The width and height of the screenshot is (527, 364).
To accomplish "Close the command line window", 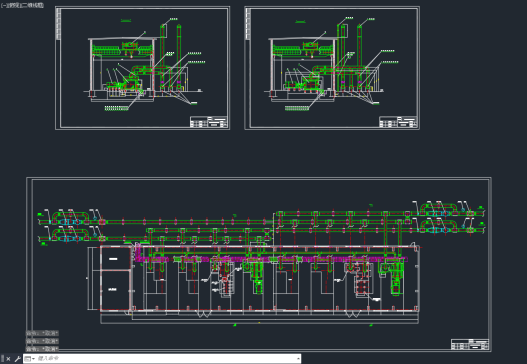I will click(x=8, y=359).
